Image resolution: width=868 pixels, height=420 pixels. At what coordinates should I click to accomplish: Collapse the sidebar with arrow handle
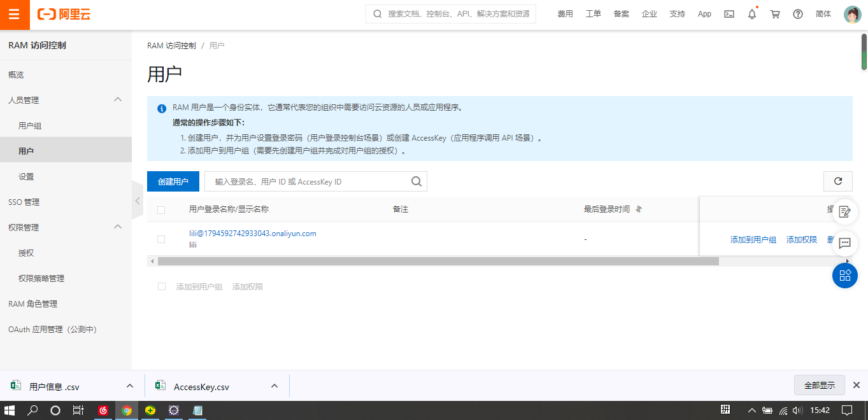pos(137,200)
